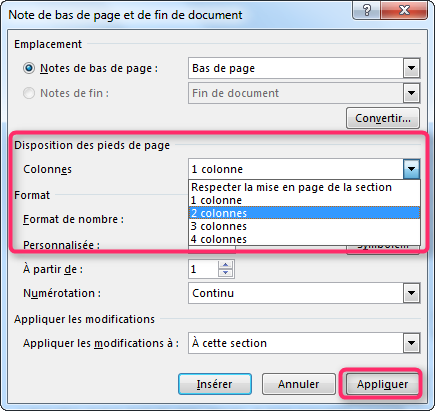
Task: Click the Convertir... button
Action: coord(383,118)
